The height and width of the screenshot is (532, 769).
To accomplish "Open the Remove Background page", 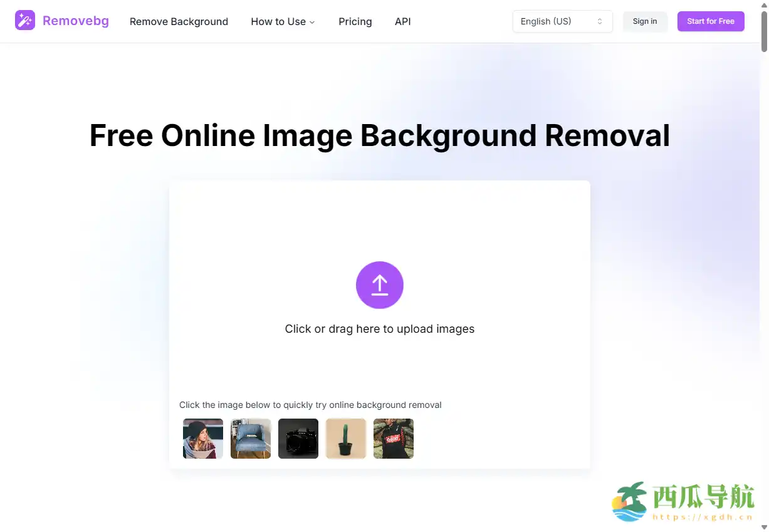I will [x=179, y=21].
